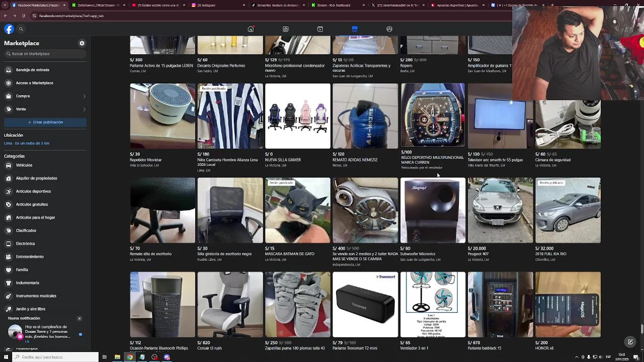Select Jardín y aire libre category
The width and height of the screenshot is (644, 362).
pos(44,309)
